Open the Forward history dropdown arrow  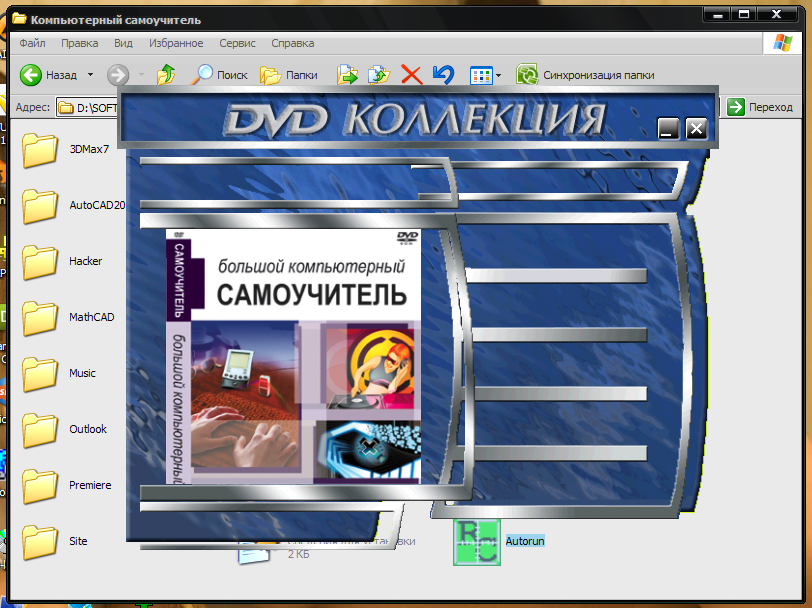141,75
